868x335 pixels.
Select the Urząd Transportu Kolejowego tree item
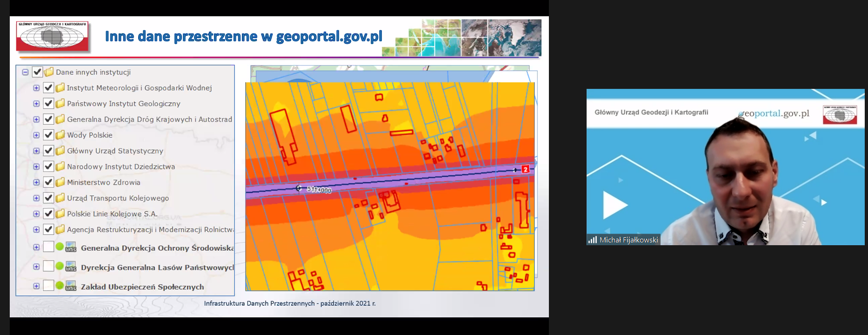click(x=118, y=198)
